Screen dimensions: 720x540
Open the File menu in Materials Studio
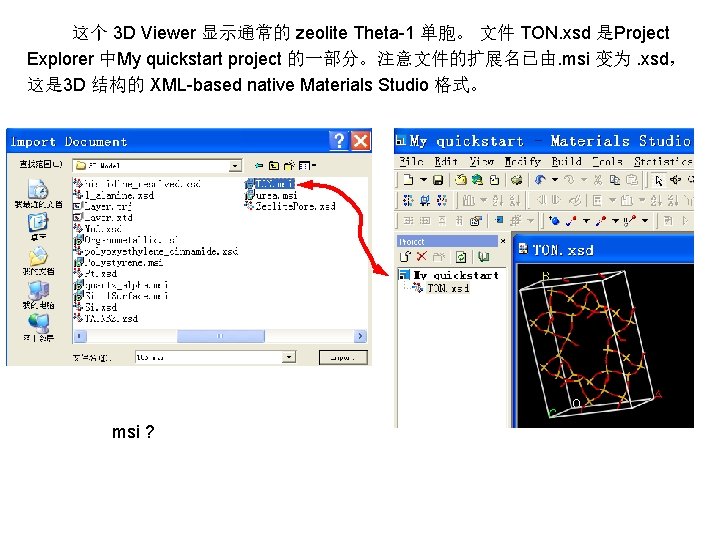[x=411, y=161]
